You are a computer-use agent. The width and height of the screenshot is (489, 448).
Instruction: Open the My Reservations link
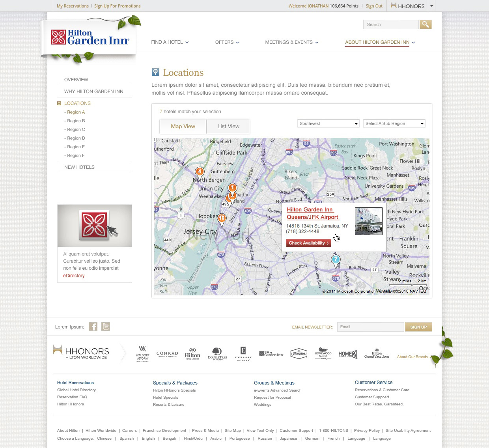(73, 6)
